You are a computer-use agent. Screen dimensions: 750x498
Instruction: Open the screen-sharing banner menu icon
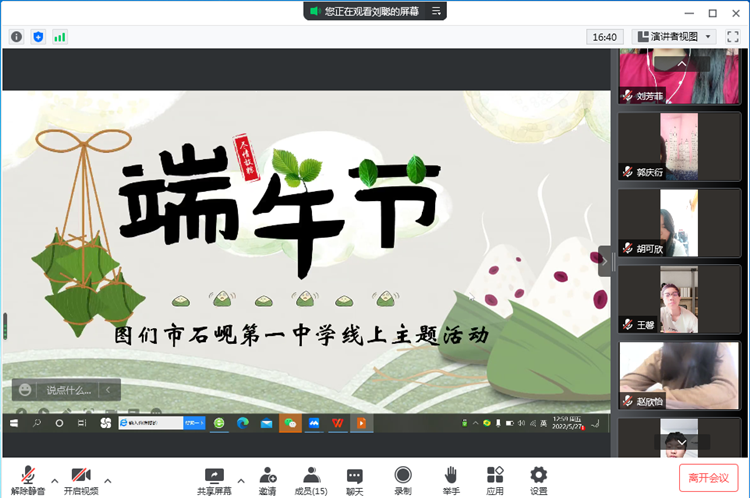tap(436, 11)
